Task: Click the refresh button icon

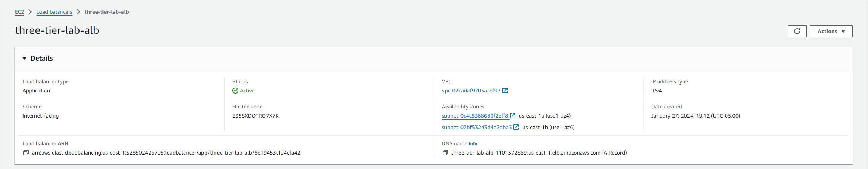Action: tap(797, 31)
